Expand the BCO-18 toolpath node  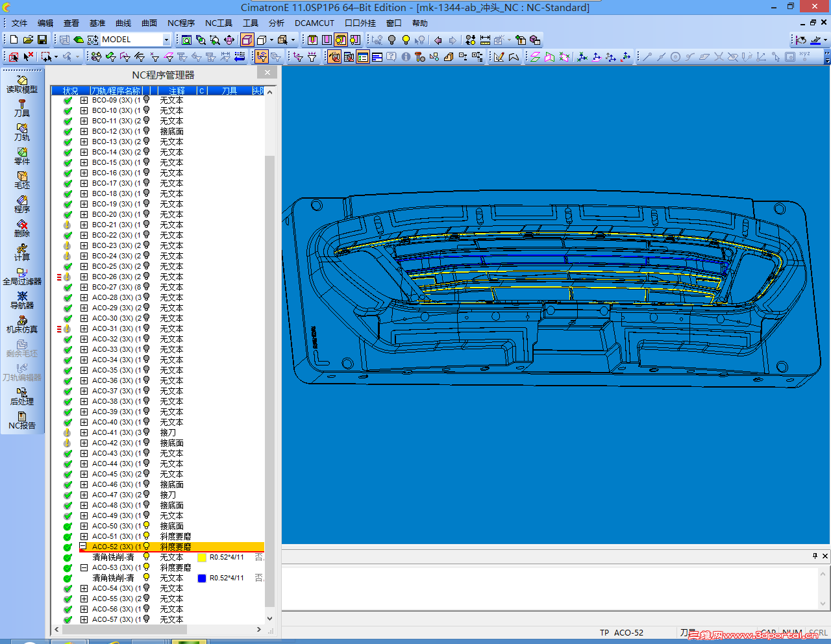tap(84, 193)
